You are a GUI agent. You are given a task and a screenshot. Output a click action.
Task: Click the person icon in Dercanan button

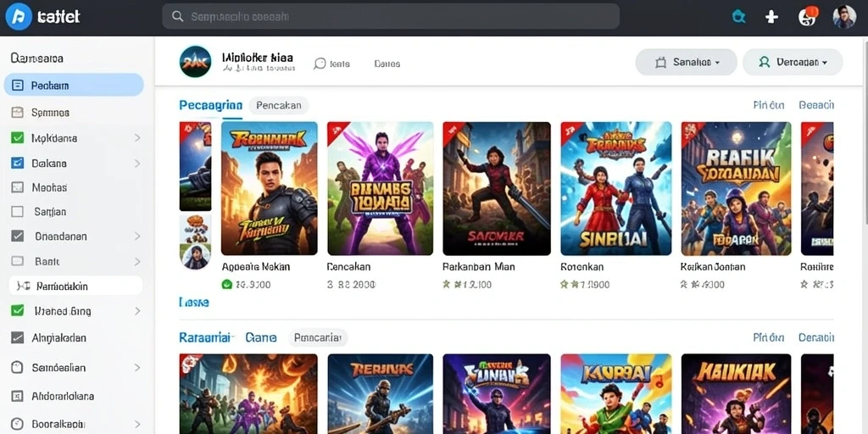coord(765,62)
